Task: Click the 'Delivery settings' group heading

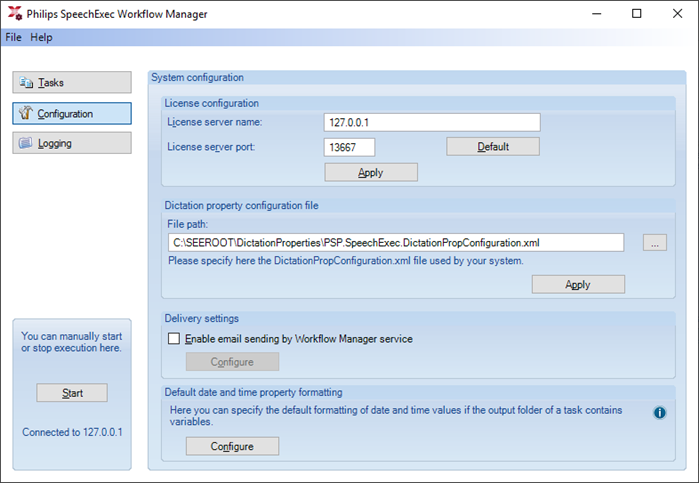Action: (201, 318)
